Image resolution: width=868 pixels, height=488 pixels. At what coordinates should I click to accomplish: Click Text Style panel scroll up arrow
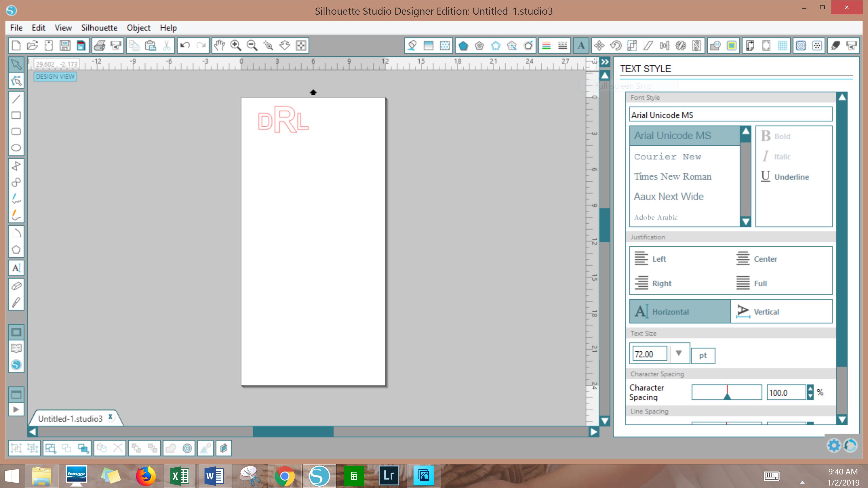tap(842, 97)
